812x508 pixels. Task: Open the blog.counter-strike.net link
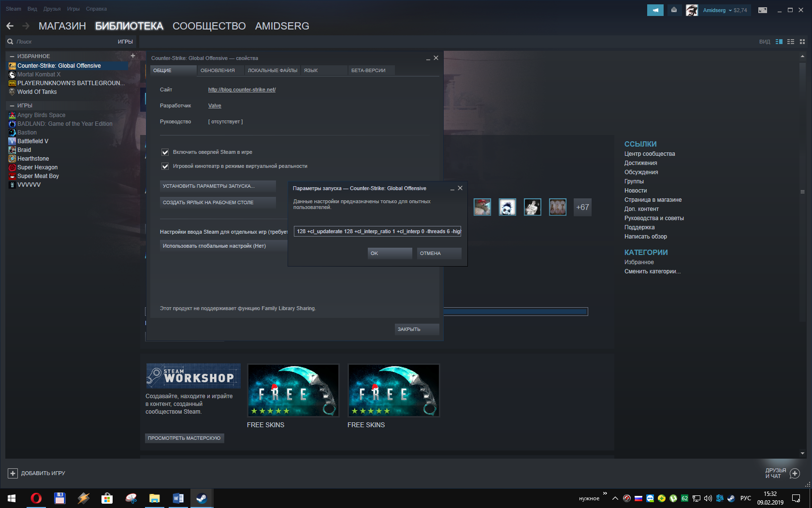point(242,90)
